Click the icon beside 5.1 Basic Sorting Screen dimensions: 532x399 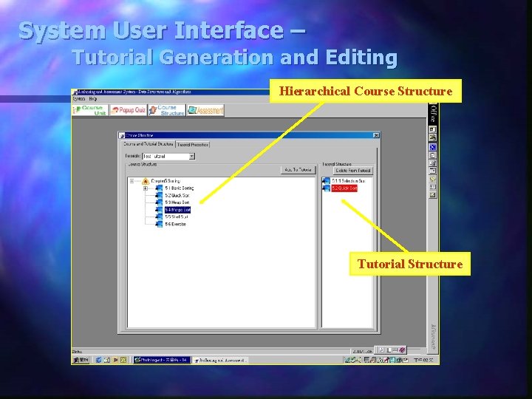tap(159, 188)
